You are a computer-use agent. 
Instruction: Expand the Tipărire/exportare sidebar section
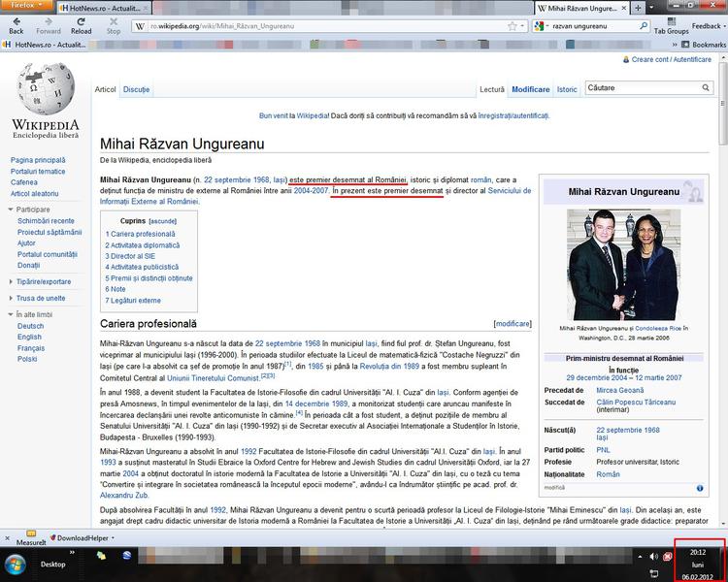(11, 281)
